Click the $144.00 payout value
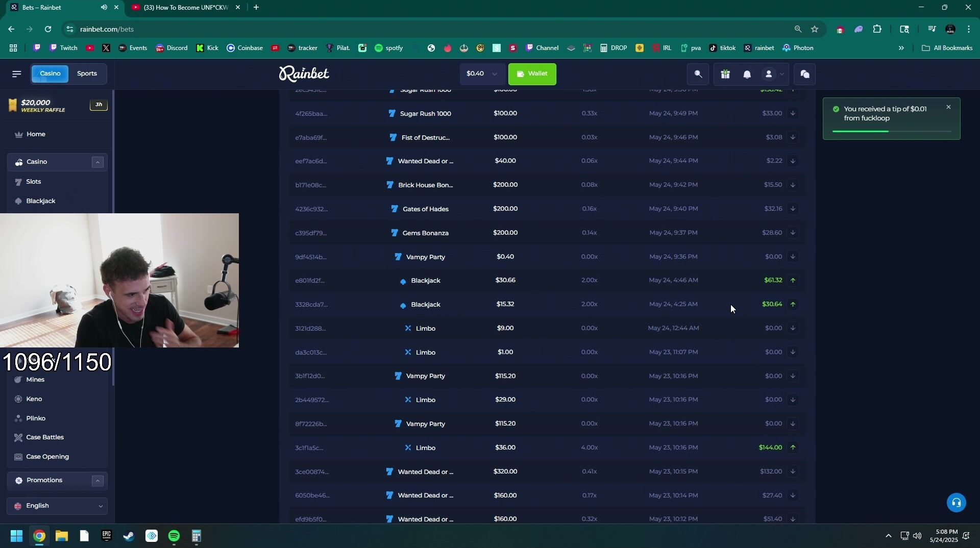980x548 pixels. coord(770,448)
